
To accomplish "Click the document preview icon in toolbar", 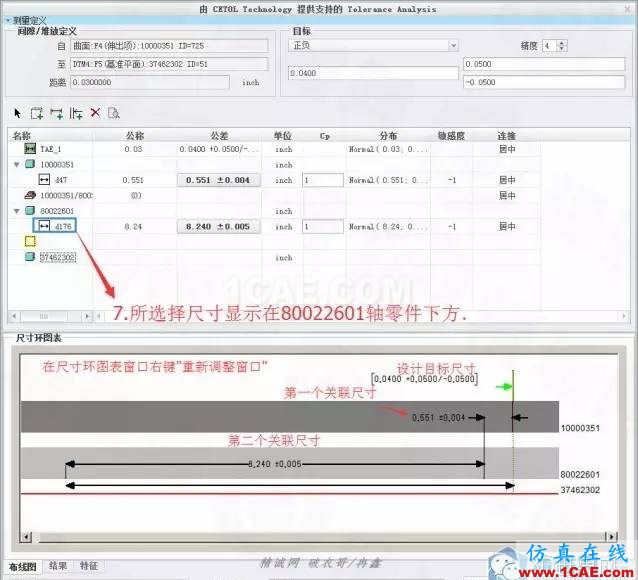I will click(114, 113).
